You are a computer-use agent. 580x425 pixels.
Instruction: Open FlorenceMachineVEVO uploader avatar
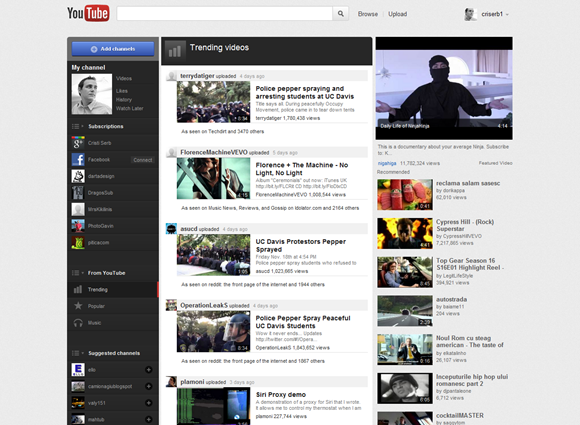click(x=171, y=152)
